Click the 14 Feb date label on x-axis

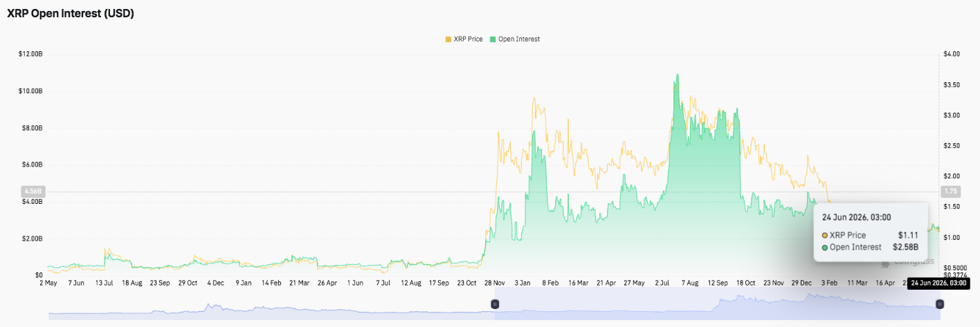point(271,283)
